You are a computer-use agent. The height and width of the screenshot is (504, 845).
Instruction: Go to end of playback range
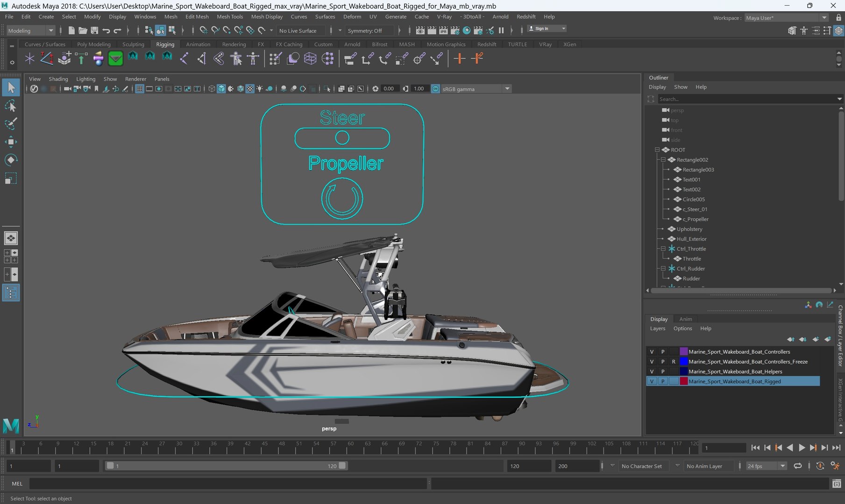pyautogui.click(x=836, y=448)
